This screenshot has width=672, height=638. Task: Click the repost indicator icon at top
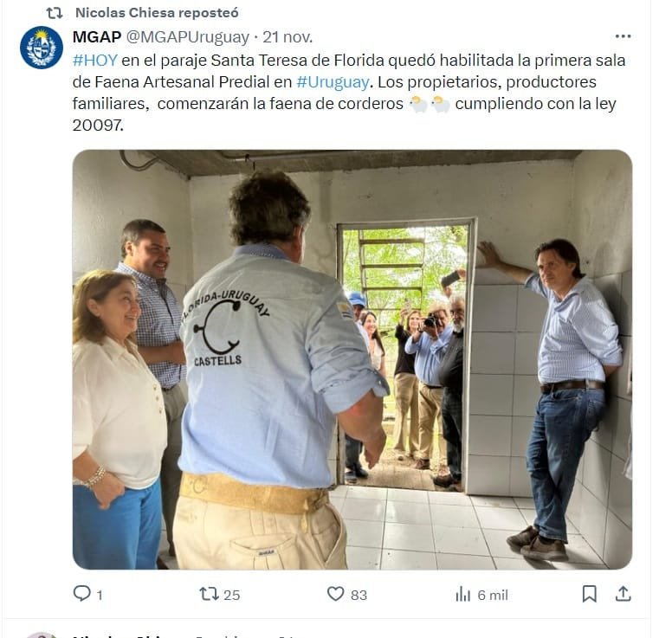pyautogui.click(x=55, y=13)
